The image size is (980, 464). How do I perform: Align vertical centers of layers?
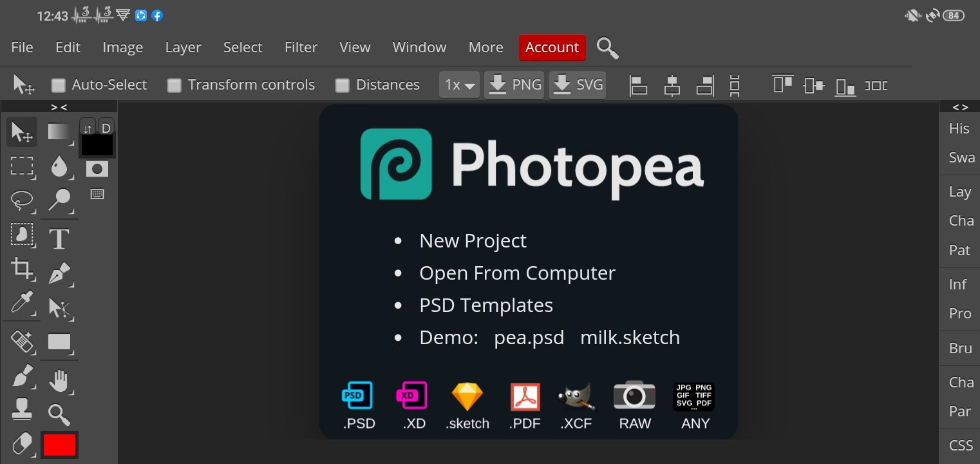point(814,85)
